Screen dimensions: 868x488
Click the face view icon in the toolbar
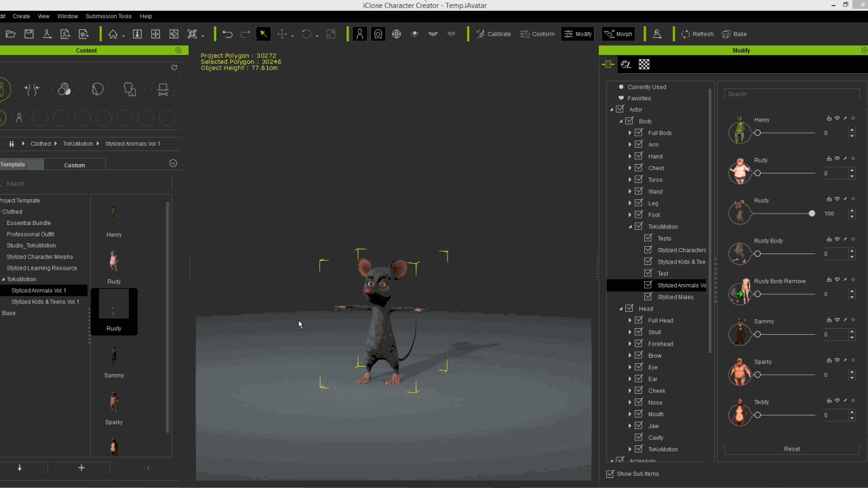378,34
